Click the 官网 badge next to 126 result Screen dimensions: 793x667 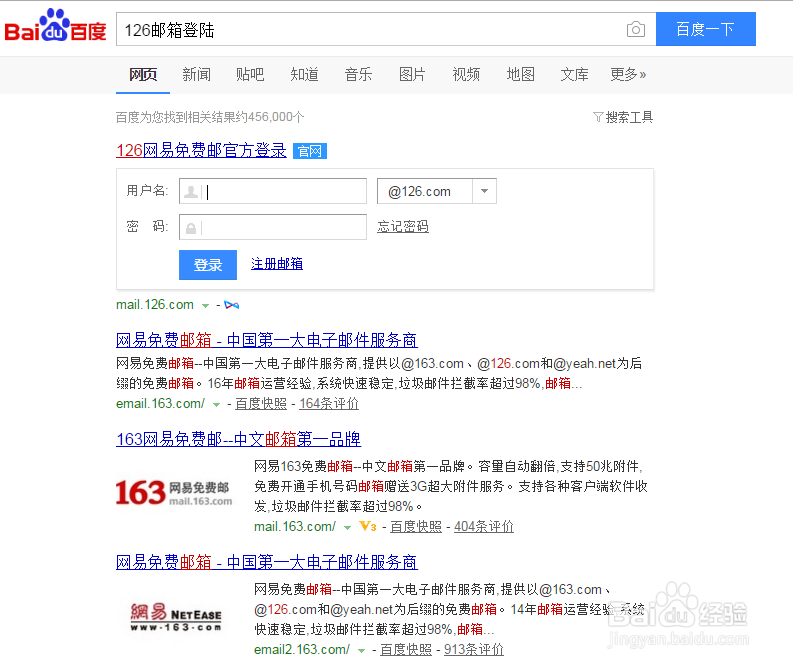click(310, 151)
